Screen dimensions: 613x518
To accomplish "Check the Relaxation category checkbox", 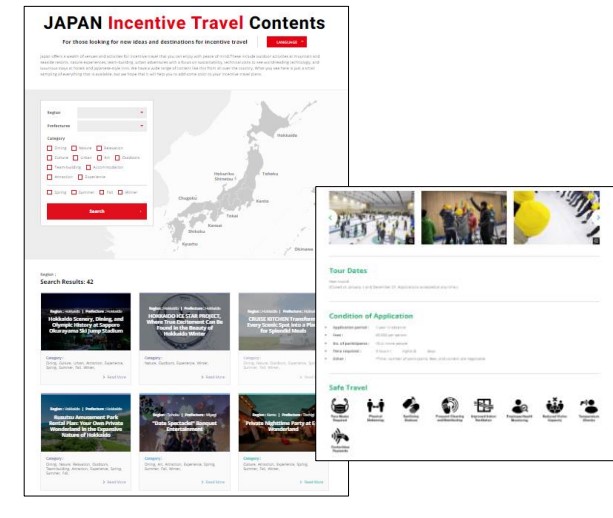I will click(x=99, y=148).
